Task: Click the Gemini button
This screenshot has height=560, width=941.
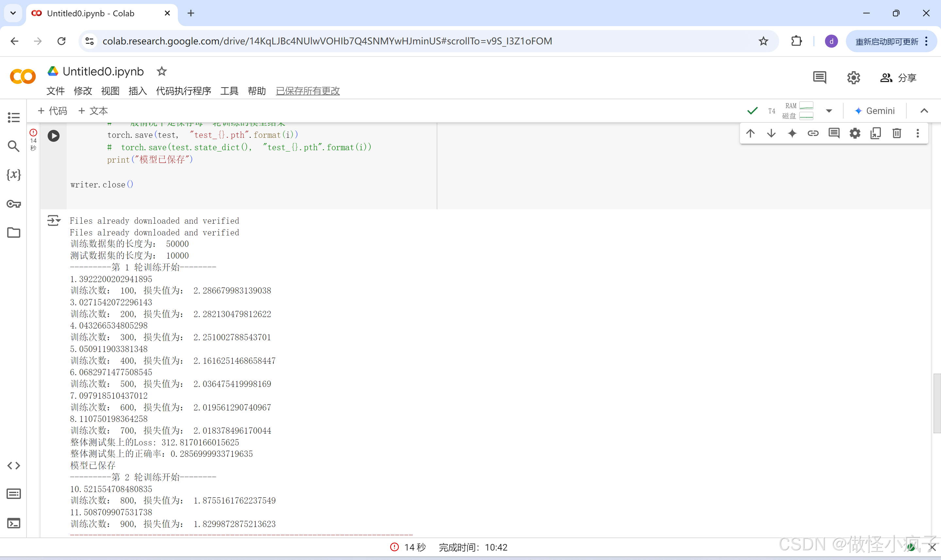Action: [875, 111]
